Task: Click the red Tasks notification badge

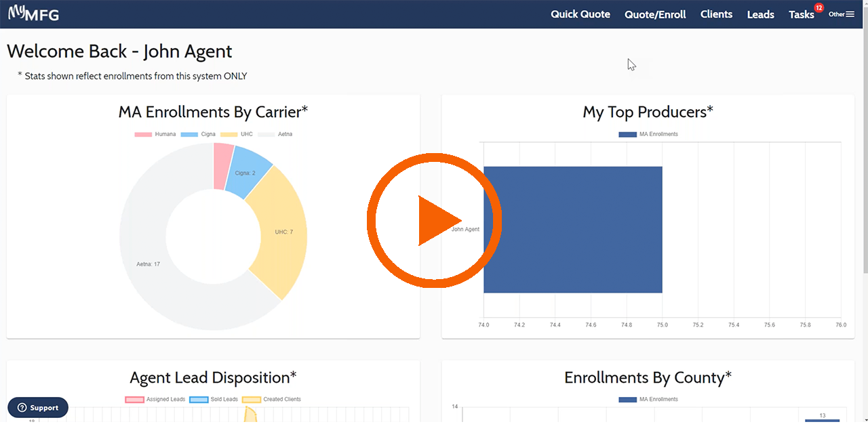Action: [818, 8]
